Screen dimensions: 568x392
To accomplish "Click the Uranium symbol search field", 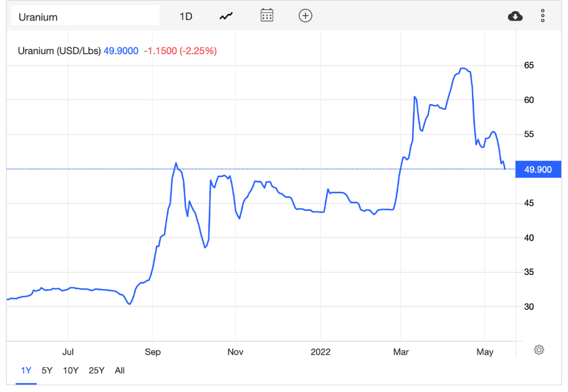I will [x=85, y=17].
